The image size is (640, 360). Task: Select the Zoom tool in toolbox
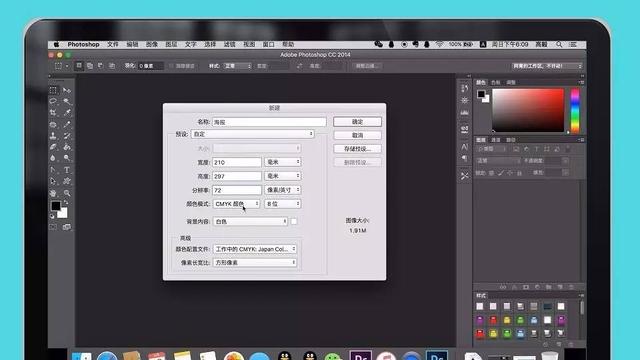pyautogui.click(x=67, y=193)
